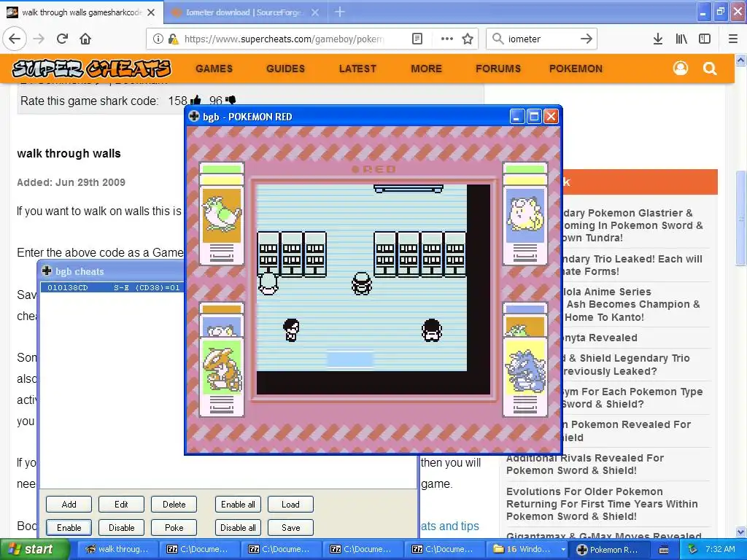The image size is (747, 560).
Task: Open the SuperCheats user account icon
Action: coord(681,69)
